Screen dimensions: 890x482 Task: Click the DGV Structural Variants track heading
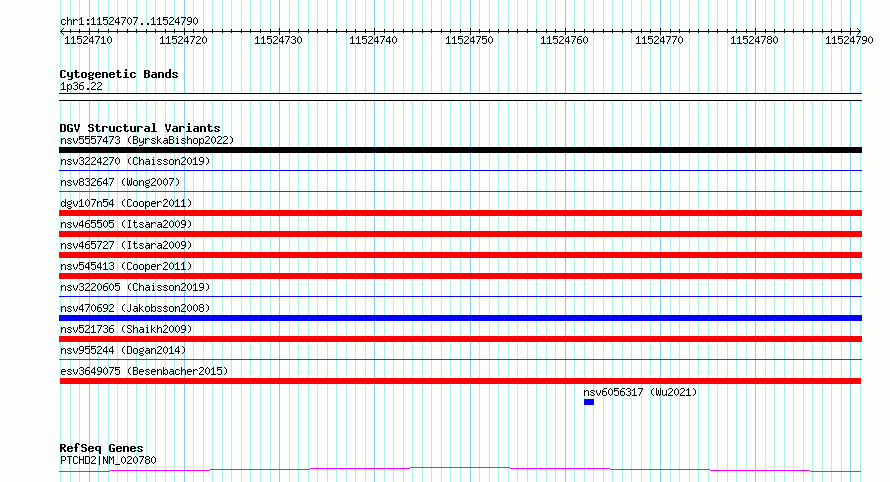click(140, 128)
